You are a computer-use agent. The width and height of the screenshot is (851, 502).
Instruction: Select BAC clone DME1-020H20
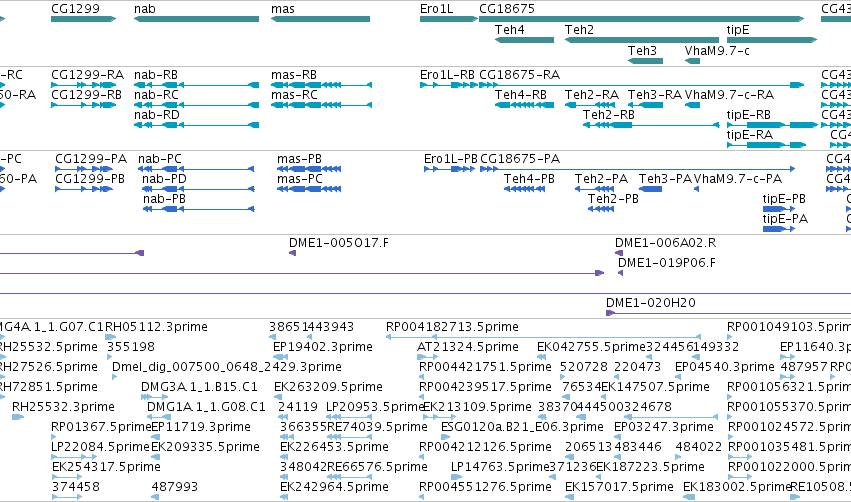point(728,313)
